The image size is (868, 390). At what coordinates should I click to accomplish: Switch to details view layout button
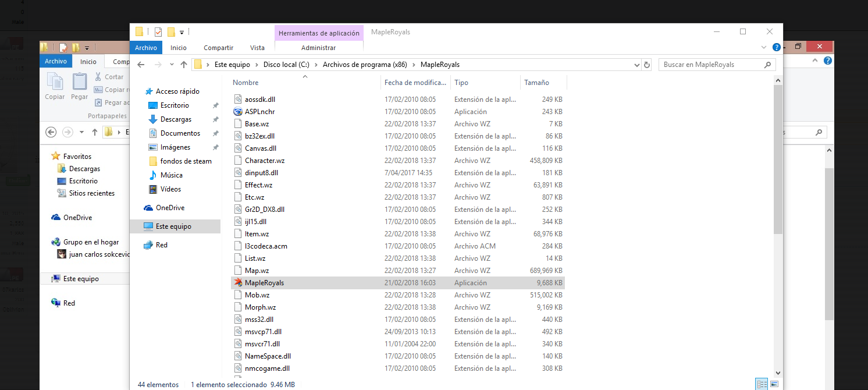[761, 384]
